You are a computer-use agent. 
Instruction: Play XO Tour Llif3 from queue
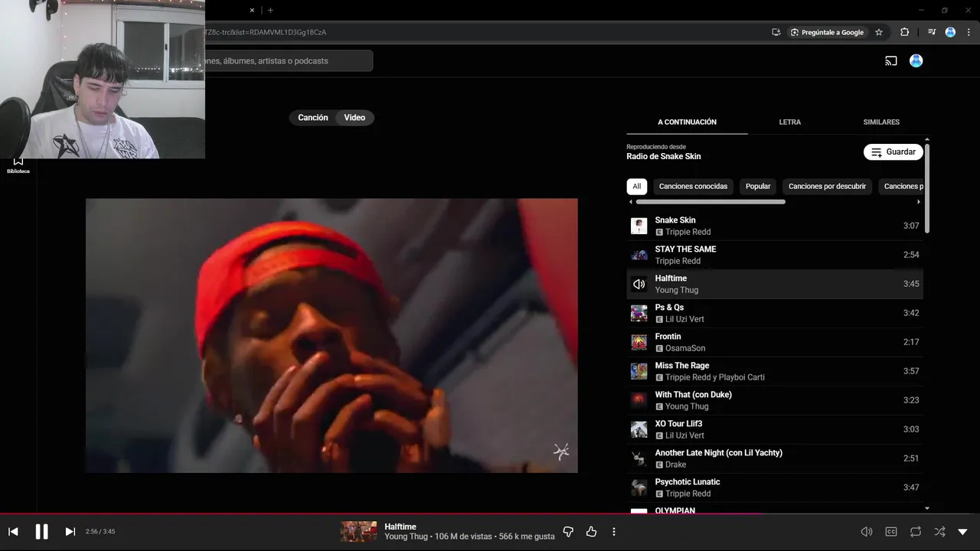click(x=775, y=429)
